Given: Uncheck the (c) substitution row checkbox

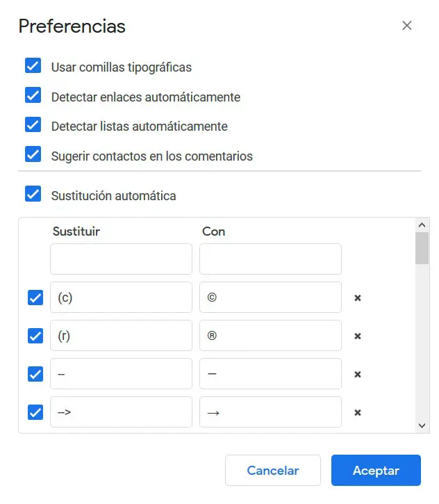Looking at the screenshot, I should tap(35, 298).
